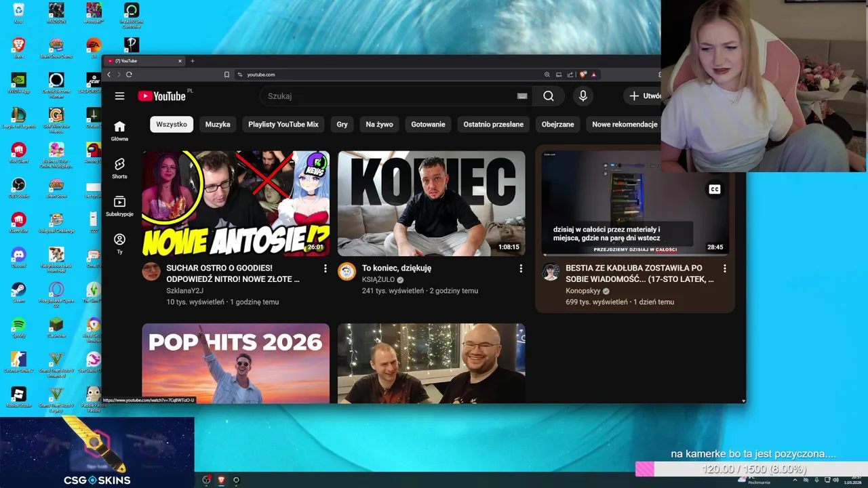Open the Konopskyy video preview thumbnail
This screenshot has height=488, width=868.
[635, 203]
